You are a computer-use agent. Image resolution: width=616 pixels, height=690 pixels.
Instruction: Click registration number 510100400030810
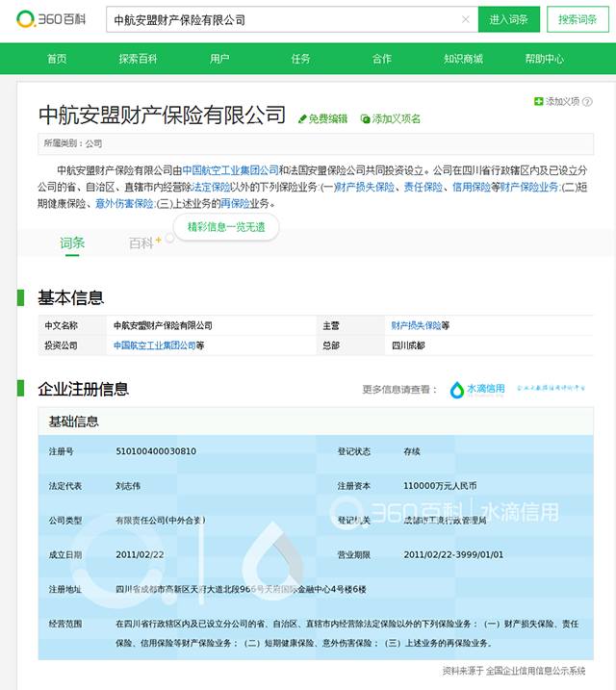pos(156,451)
